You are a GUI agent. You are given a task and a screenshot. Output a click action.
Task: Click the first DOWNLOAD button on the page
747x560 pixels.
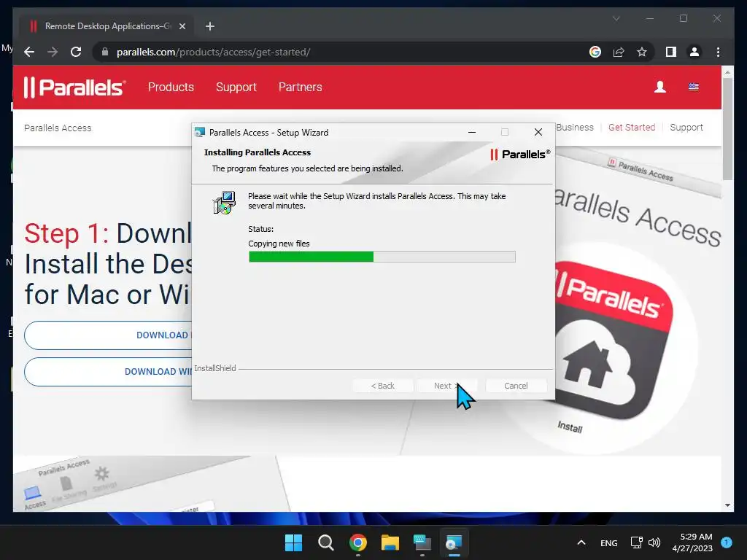click(x=108, y=335)
